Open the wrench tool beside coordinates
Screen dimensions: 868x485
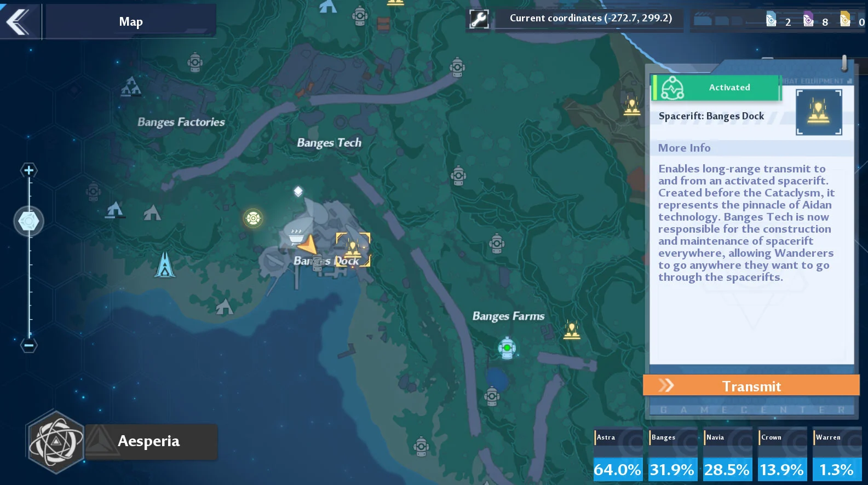[479, 19]
